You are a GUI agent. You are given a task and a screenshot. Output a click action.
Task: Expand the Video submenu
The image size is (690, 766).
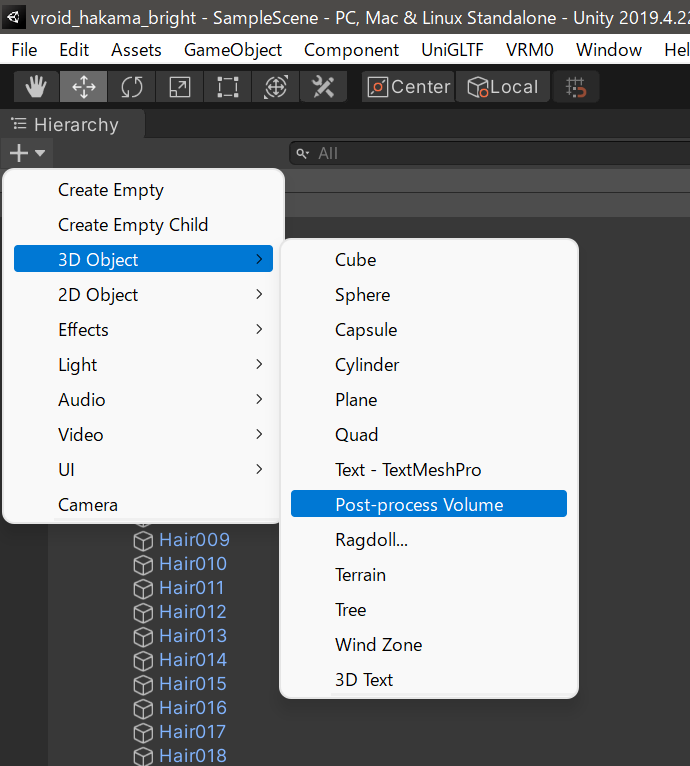(143, 435)
